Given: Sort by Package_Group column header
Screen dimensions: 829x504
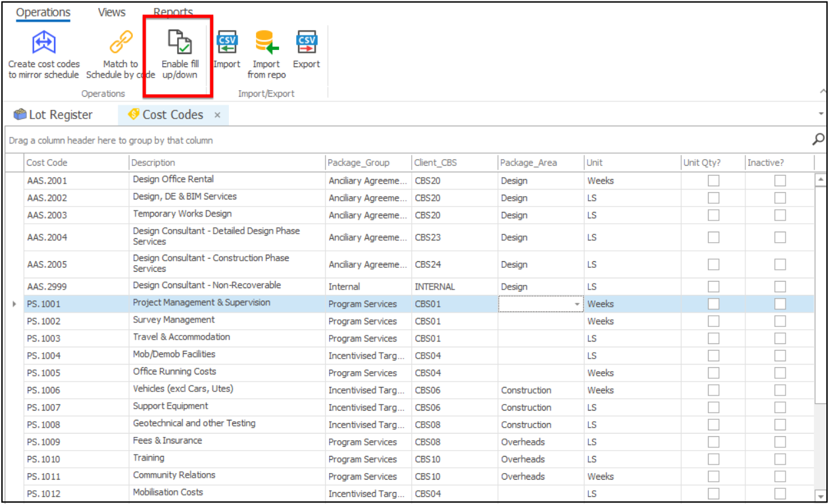Looking at the screenshot, I should coord(368,163).
